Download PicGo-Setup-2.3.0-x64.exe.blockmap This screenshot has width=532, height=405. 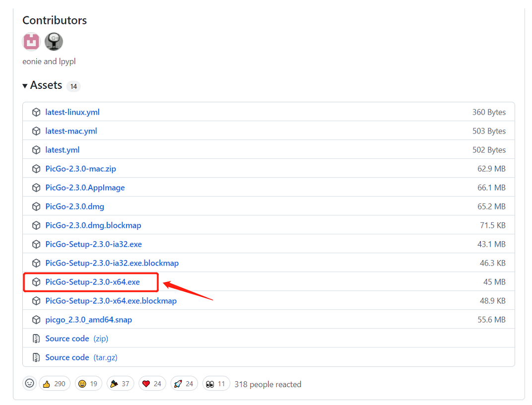point(111,301)
